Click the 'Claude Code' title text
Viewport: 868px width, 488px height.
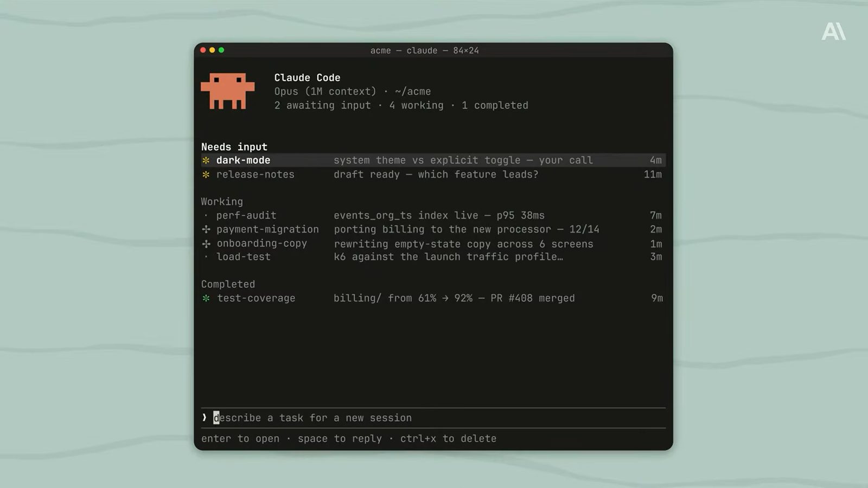307,78
